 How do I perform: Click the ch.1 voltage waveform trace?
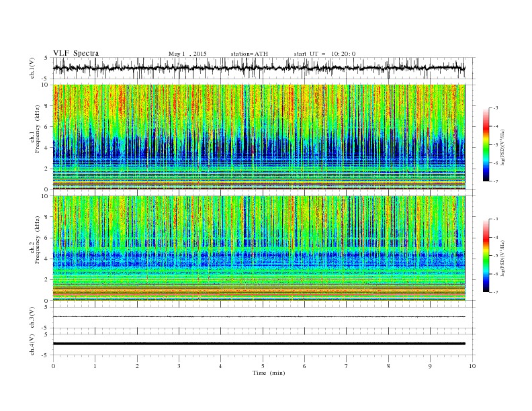(259, 68)
